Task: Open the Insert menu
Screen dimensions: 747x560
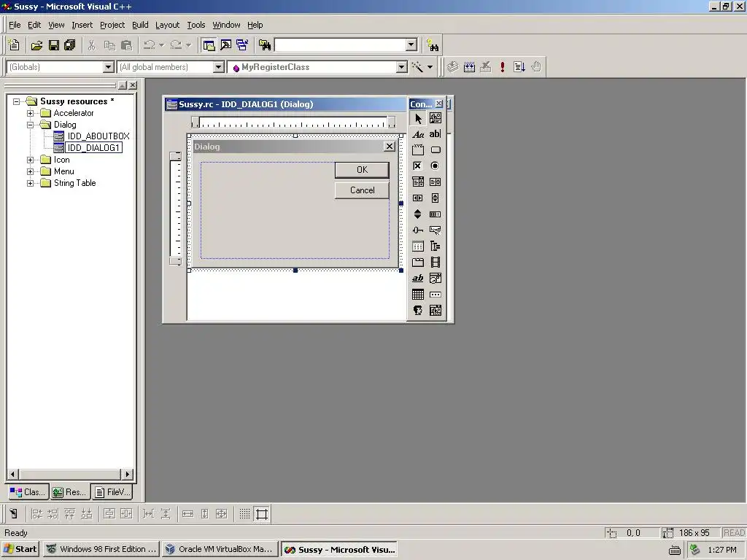Action: click(82, 25)
